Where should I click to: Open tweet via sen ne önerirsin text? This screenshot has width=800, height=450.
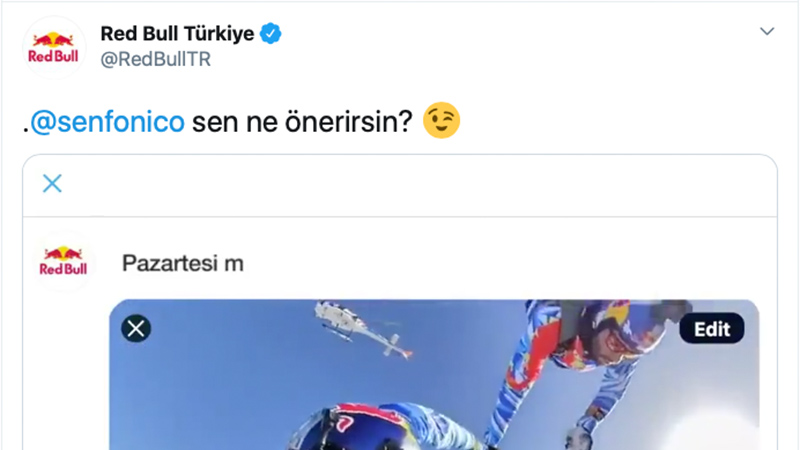pyautogui.click(x=302, y=122)
